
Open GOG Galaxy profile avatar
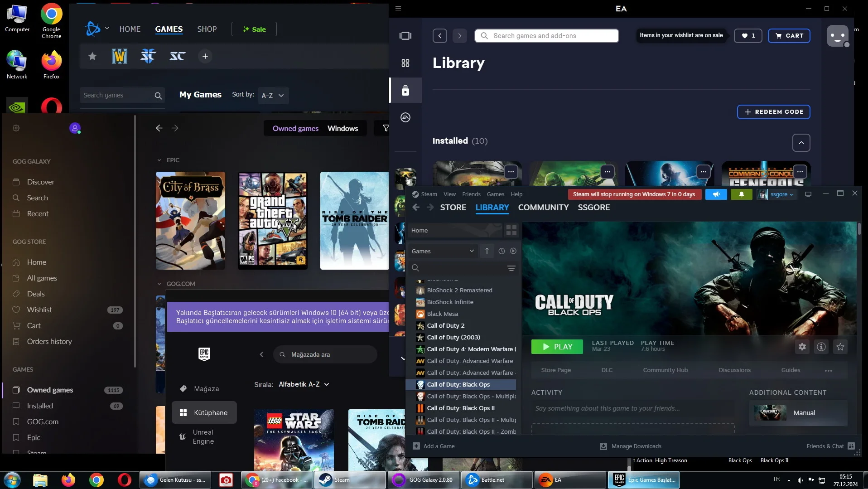[x=75, y=128]
